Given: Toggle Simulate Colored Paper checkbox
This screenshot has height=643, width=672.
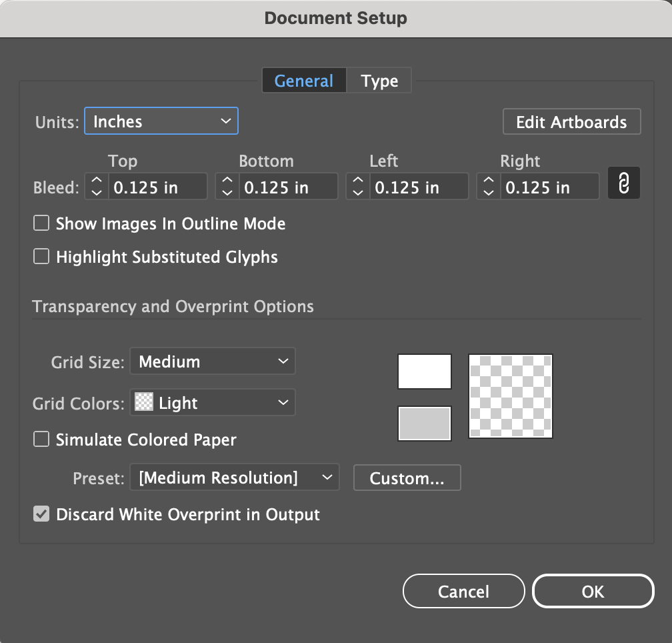Looking at the screenshot, I should [41, 440].
